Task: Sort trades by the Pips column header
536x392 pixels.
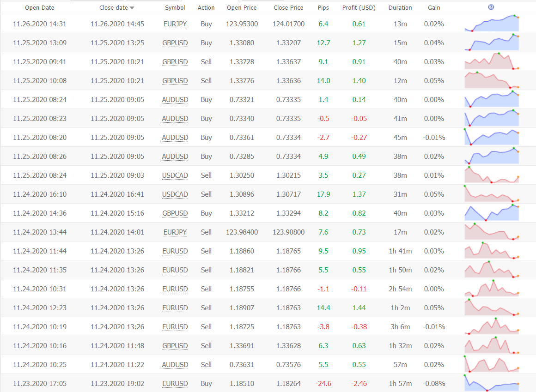Action: pos(323,8)
